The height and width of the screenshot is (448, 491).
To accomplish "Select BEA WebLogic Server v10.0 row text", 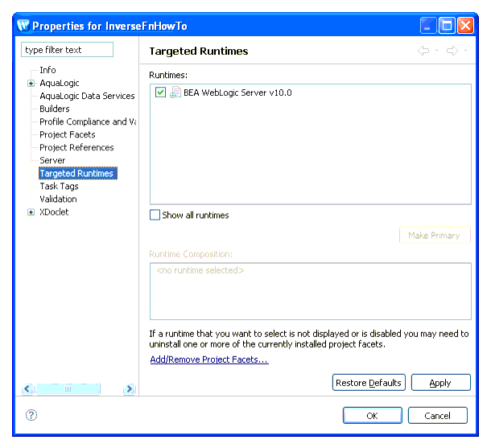I will click(x=237, y=92).
